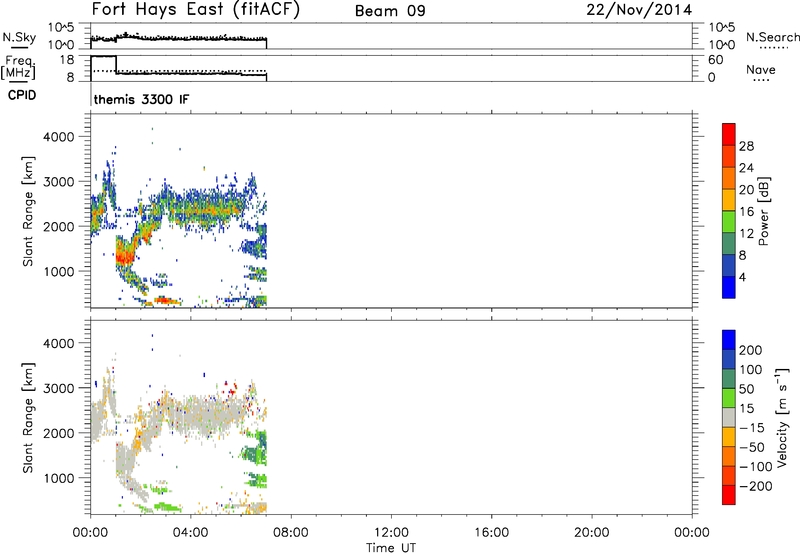Click the 'CPID' label
The width and height of the screenshot is (800, 554).
(x=22, y=95)
